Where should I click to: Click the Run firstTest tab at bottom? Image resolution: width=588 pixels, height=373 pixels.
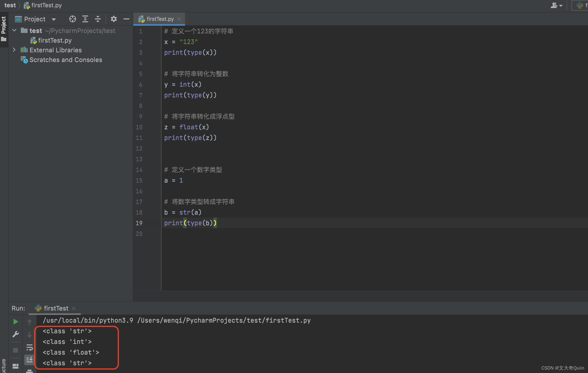56,309
